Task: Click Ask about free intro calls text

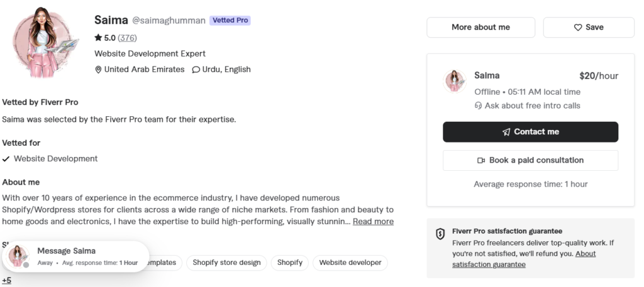Action: click(x=532, y=106)
